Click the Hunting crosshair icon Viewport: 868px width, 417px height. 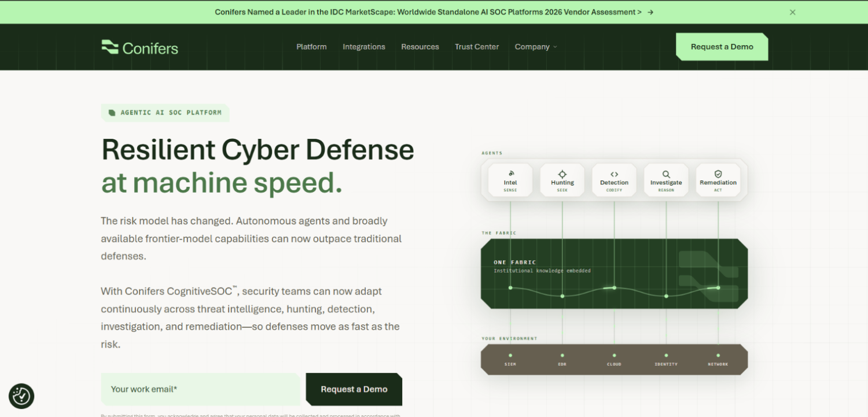562,174
